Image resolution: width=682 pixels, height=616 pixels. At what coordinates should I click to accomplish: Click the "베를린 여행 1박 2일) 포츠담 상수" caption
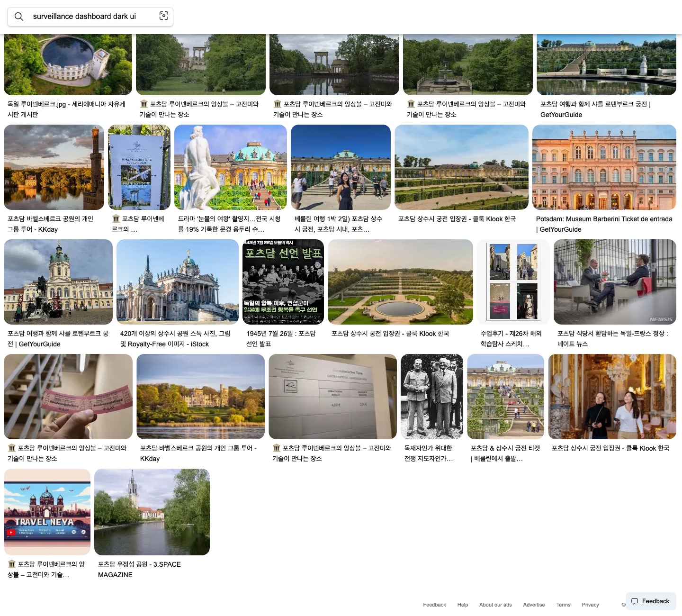338,224
